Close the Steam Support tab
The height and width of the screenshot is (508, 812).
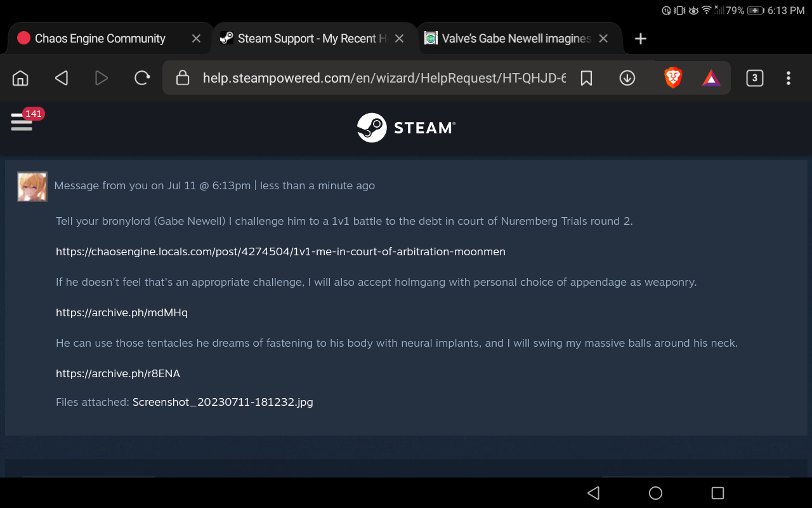399,39
